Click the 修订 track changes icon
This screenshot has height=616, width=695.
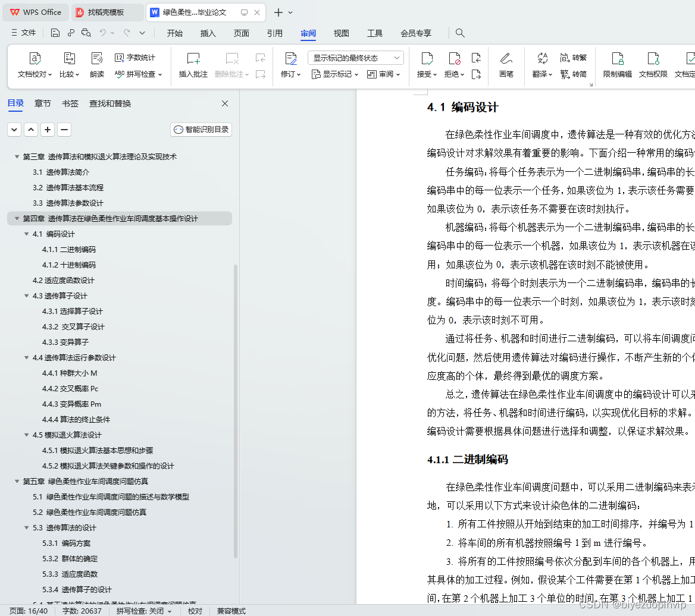pyautogui.click(x=291, y=58)
